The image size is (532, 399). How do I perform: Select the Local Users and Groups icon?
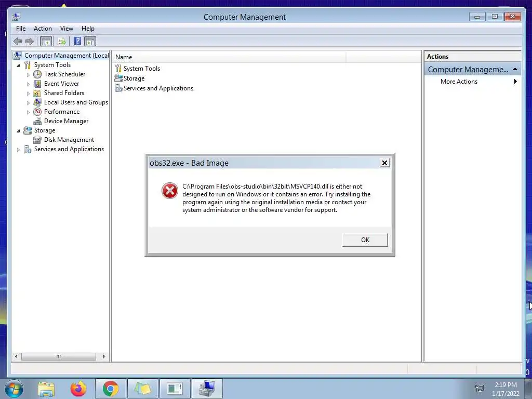click(37, 102)
